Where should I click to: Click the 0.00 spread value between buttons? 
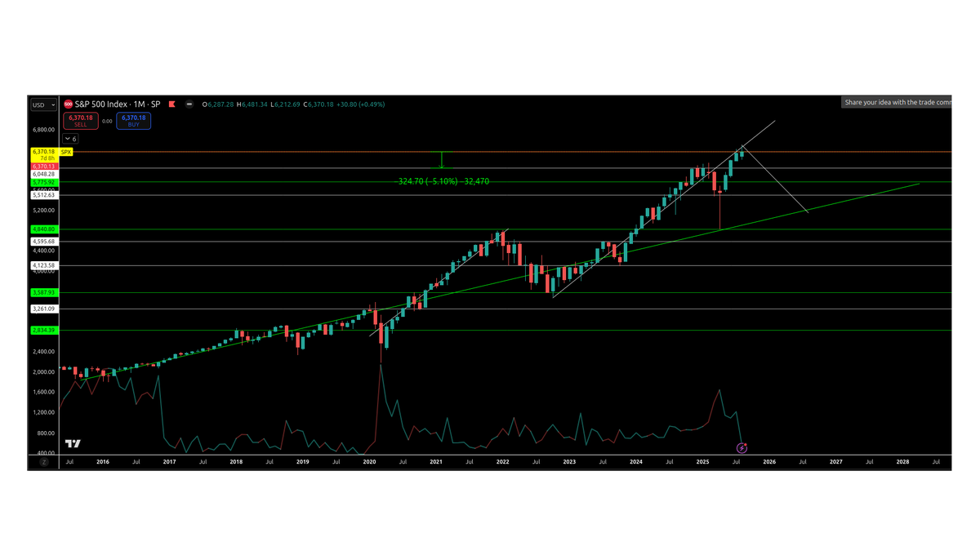pos(107,121)
